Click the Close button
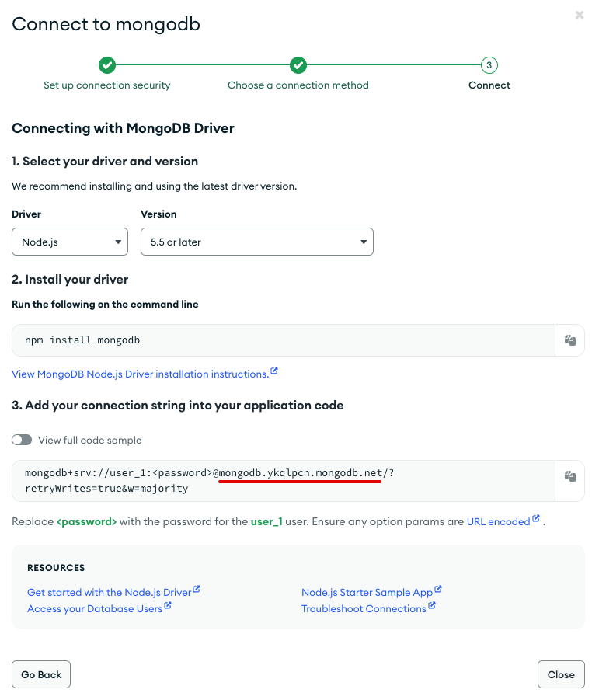This screenshot has height=700, width=599. pyautogui.click(x=561, y=674)
